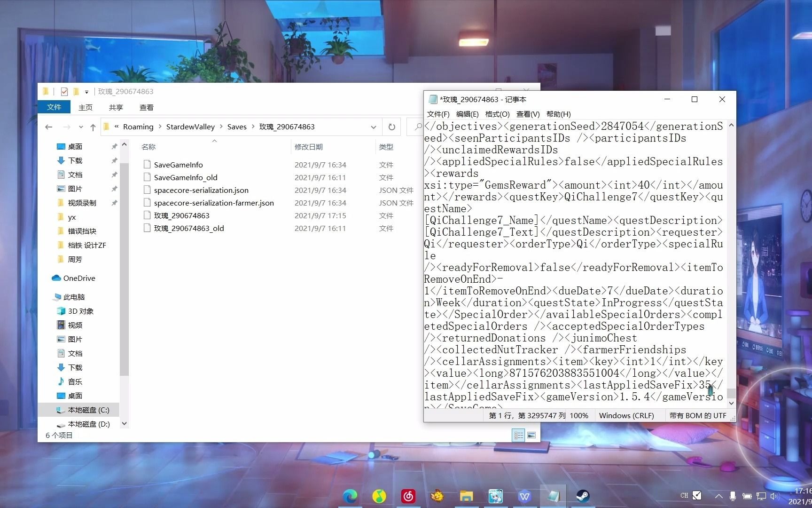Open Notepad 帮助(H) menu

(x=558, y=114)
